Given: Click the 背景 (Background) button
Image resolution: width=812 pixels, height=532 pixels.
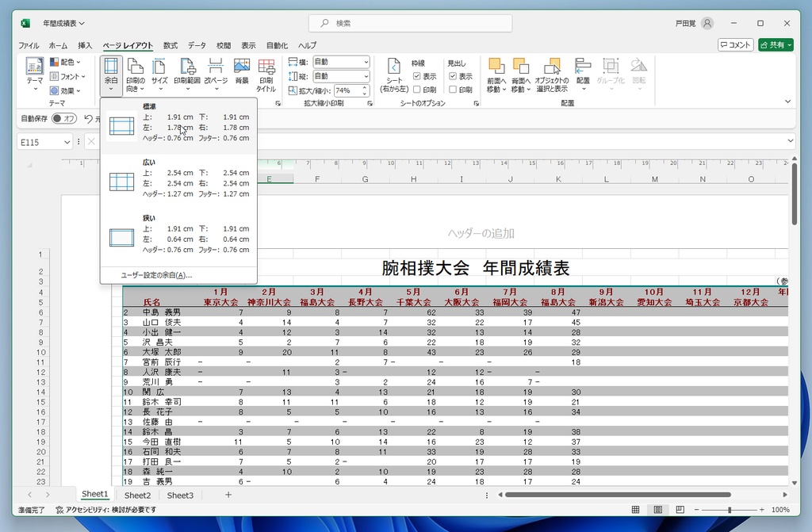Looking at the screenshot, I should 242,71.
